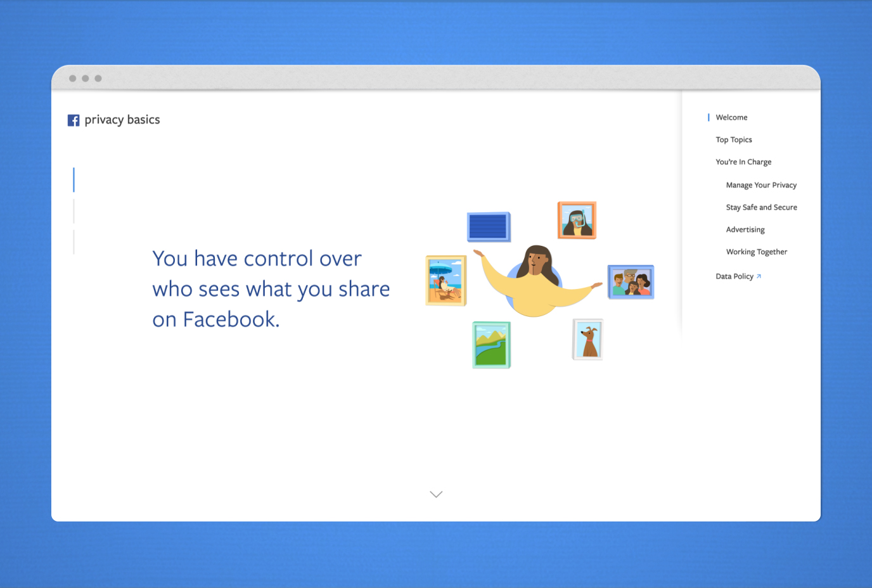Open Manage Your Privacy page

point(761,185)
